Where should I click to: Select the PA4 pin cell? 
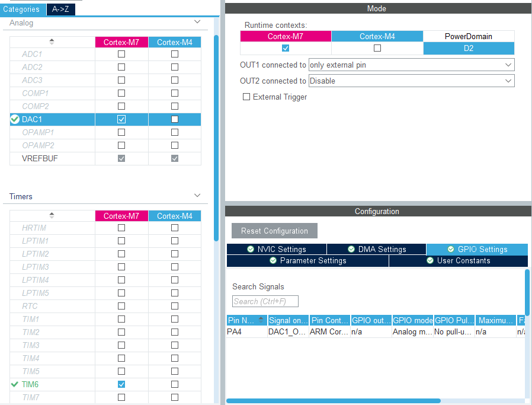point(246,331)
